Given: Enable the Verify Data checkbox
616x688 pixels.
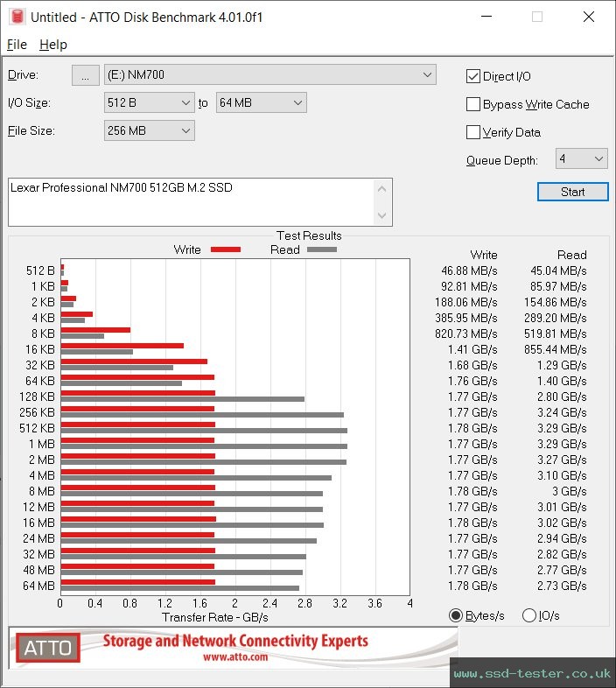Looking at the screenshot, I should (x=473, y=132).
